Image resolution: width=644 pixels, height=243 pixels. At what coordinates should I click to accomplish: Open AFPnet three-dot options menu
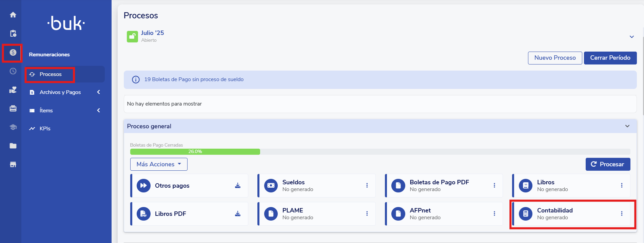pos(494,214)
